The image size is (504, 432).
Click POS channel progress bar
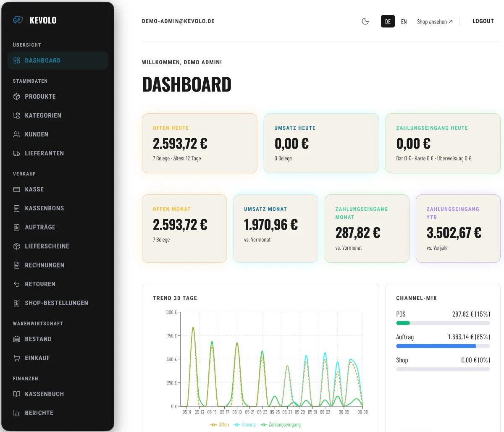pos(443,323)
